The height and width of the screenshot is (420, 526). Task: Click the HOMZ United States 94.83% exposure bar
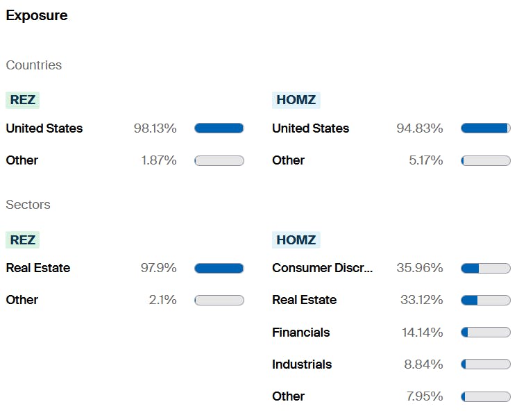(486, 128)
